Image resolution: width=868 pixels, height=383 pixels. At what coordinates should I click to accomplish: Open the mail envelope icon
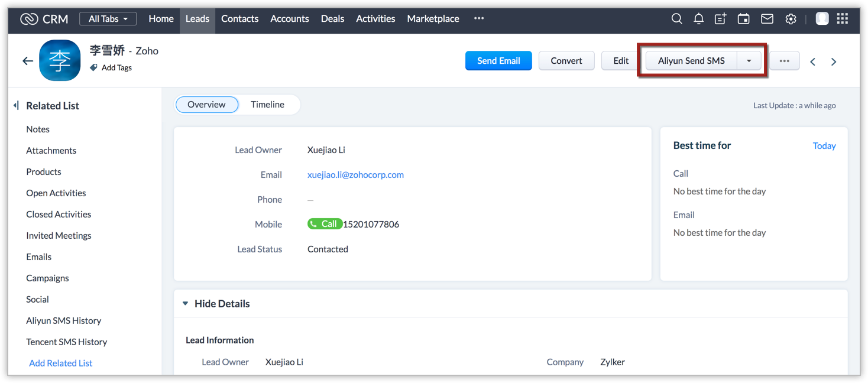767,19
